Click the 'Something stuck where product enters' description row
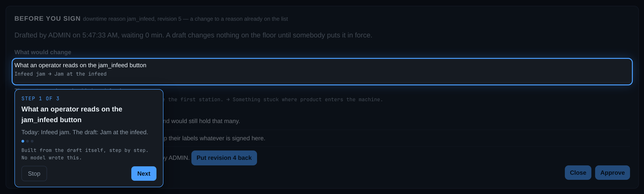The height and width of the screenshot is (194, 644). (x=322, y=99)
